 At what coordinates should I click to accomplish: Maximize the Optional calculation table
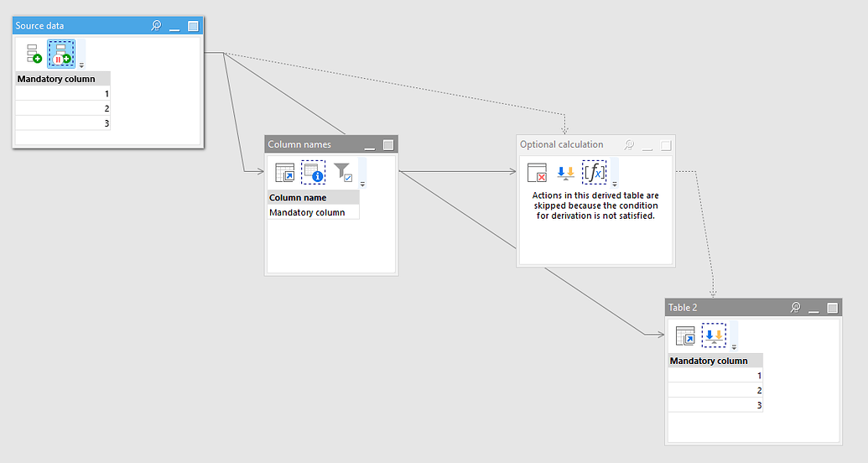point(666,145)
